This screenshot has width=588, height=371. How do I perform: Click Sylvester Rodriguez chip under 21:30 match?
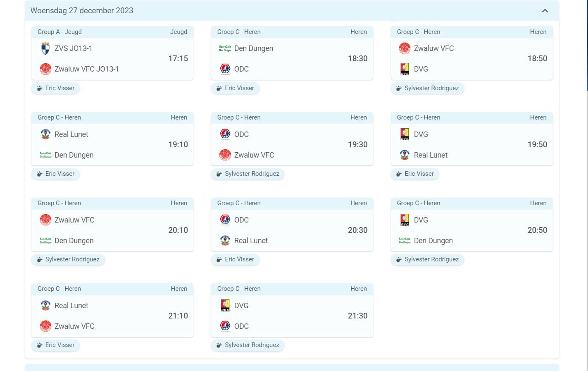[x=248, y=345]
